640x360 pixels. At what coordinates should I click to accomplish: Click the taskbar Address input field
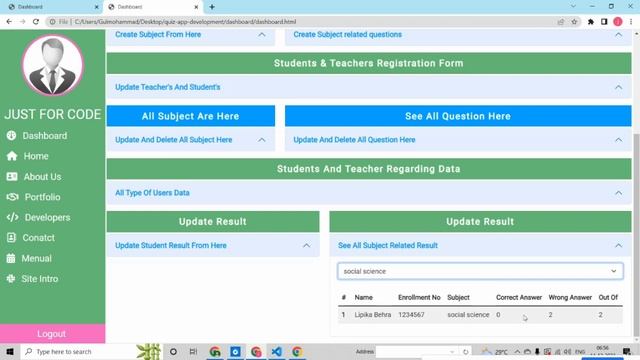[x=416, y=351]
